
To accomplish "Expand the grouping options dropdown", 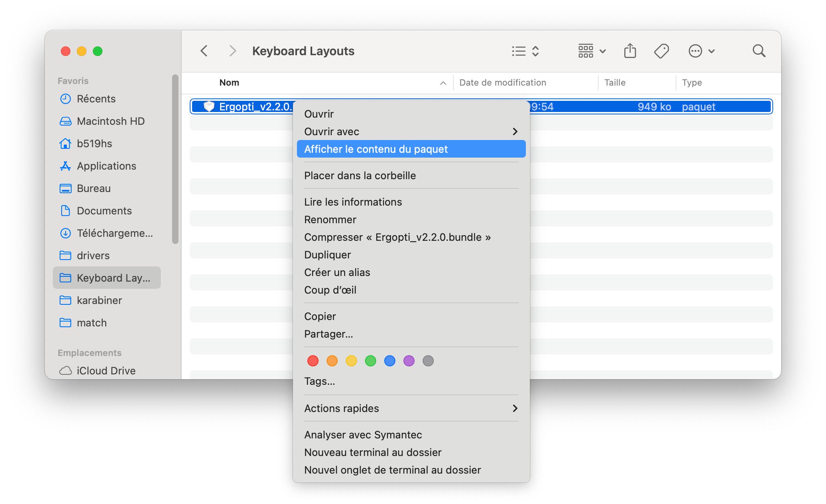I will pyautogui.click(x=592, y=51).
